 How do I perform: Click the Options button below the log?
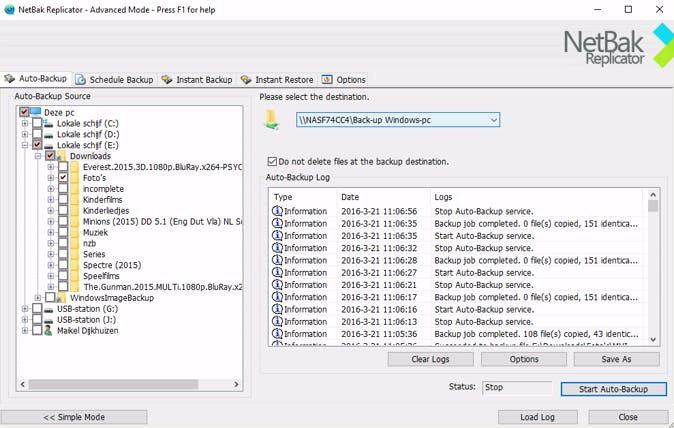coord(524,359)
